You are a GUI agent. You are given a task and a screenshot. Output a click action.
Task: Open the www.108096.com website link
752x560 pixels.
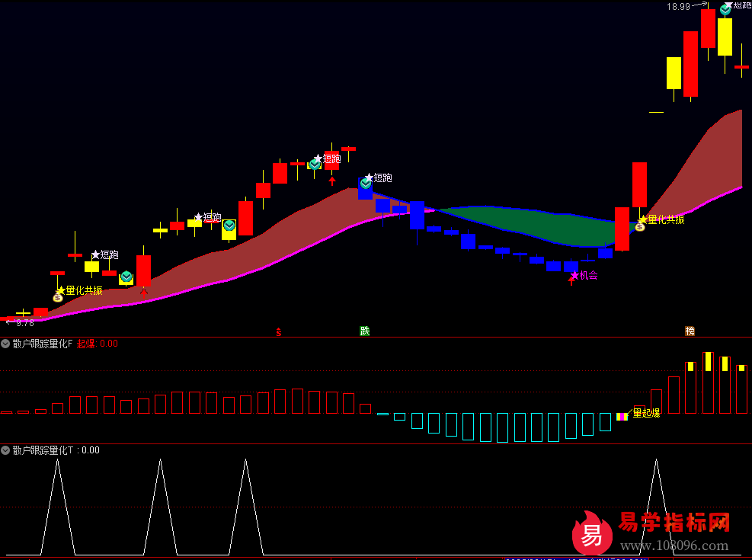pyautogui.click(x=674, y=546)
